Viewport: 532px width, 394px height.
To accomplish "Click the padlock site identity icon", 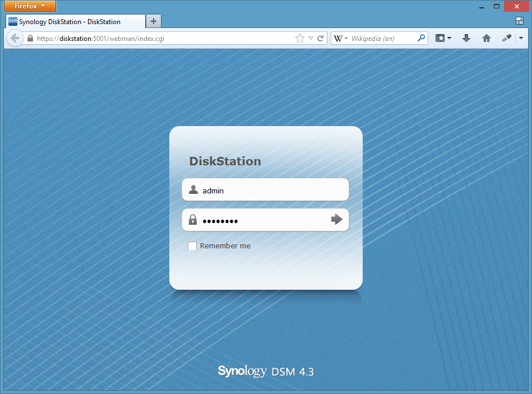I will pyautogui.click(x=30, y=38).
